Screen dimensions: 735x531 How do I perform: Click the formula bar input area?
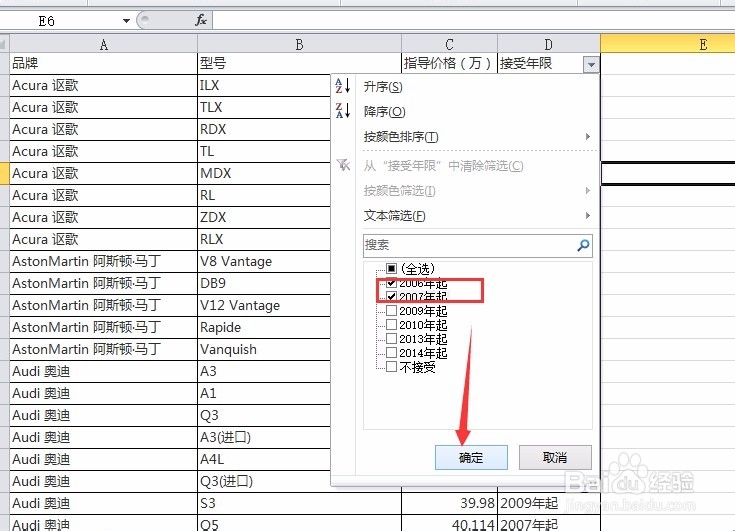(x=473, y=20)
